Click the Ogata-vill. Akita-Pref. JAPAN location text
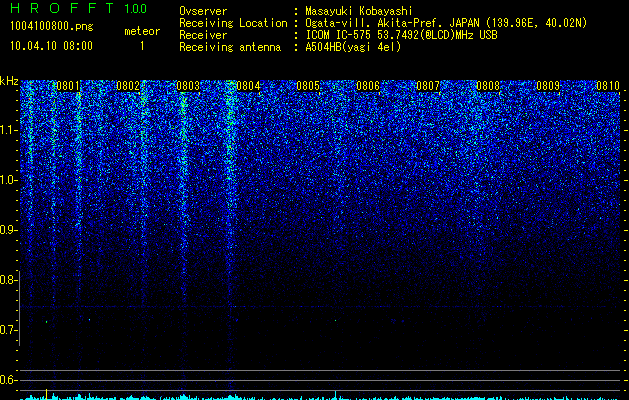629x400 pixels. [x=446, y=23]
